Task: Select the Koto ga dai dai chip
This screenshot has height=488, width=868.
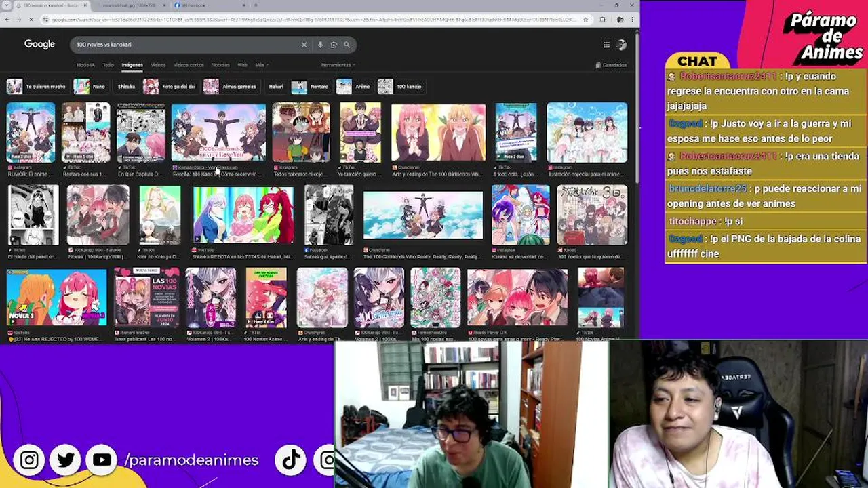Action: pyautogui.click(x=170, y=87)
